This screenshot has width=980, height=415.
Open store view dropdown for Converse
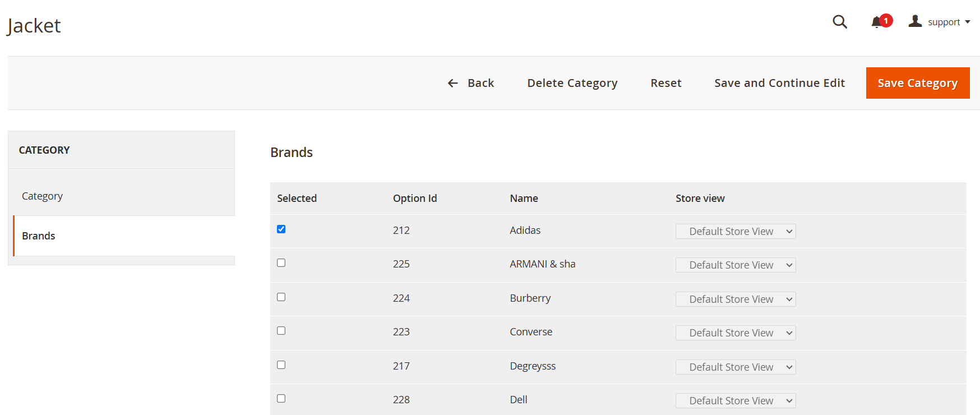coord(736,333)
